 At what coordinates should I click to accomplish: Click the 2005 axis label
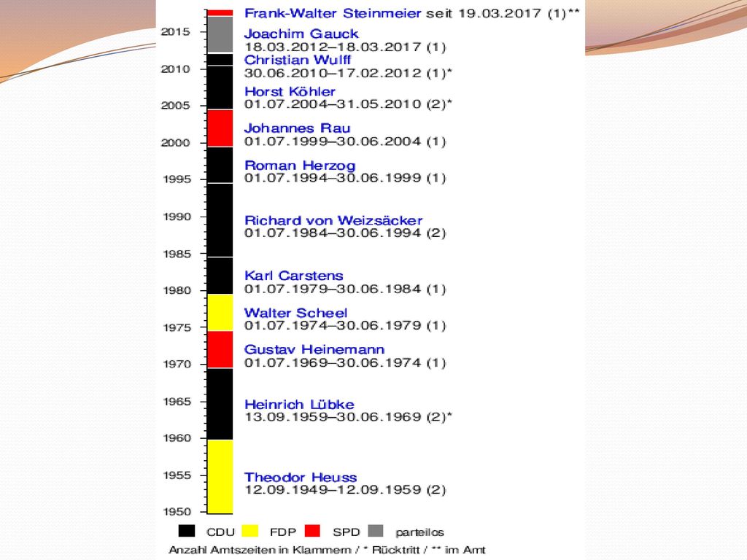pos(175,106)
